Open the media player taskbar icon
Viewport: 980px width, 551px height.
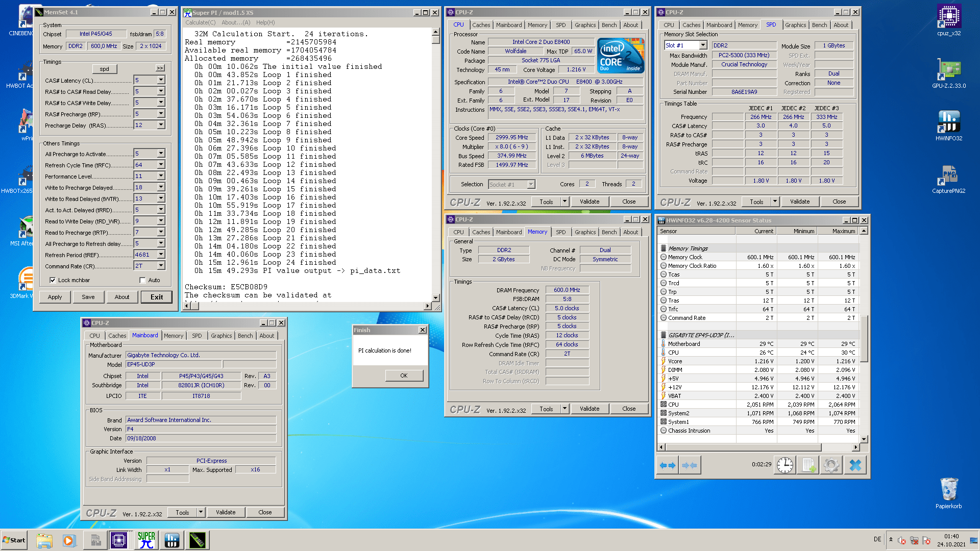(69, 540)
